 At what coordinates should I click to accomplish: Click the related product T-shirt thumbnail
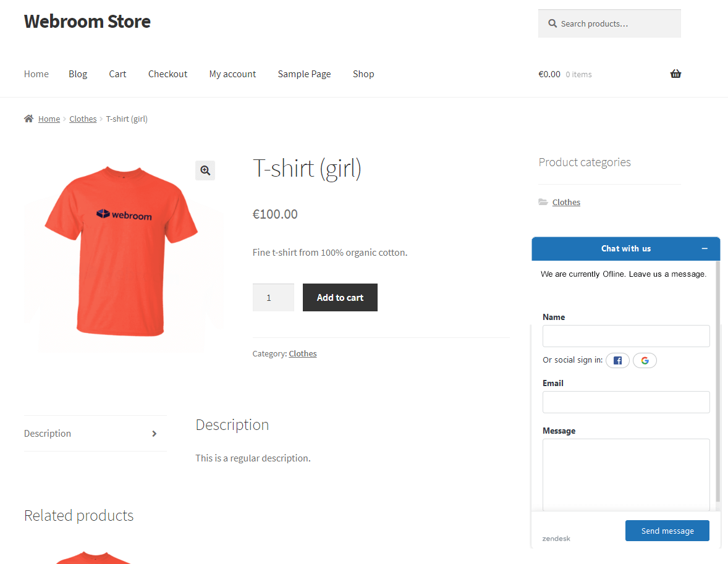[95, 557]
